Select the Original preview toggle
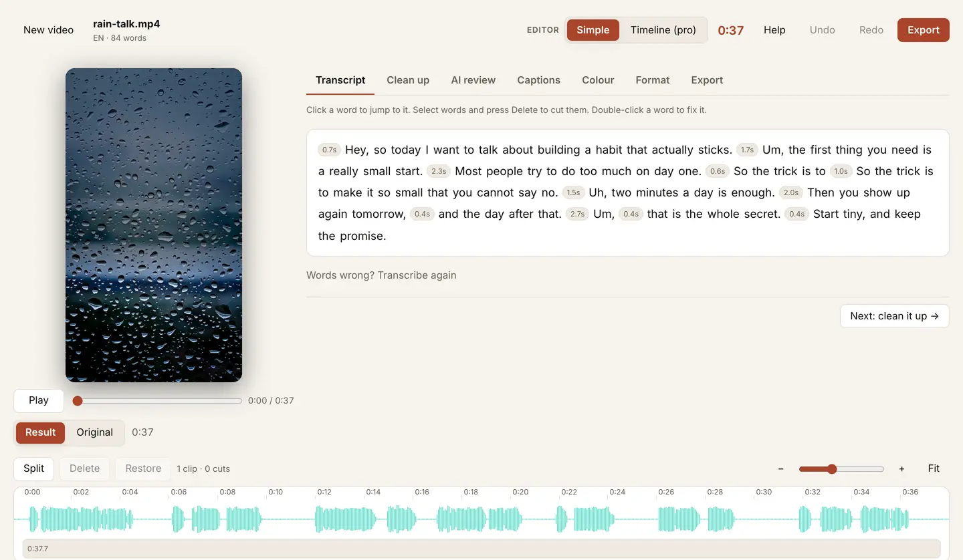 pos(94,432)
